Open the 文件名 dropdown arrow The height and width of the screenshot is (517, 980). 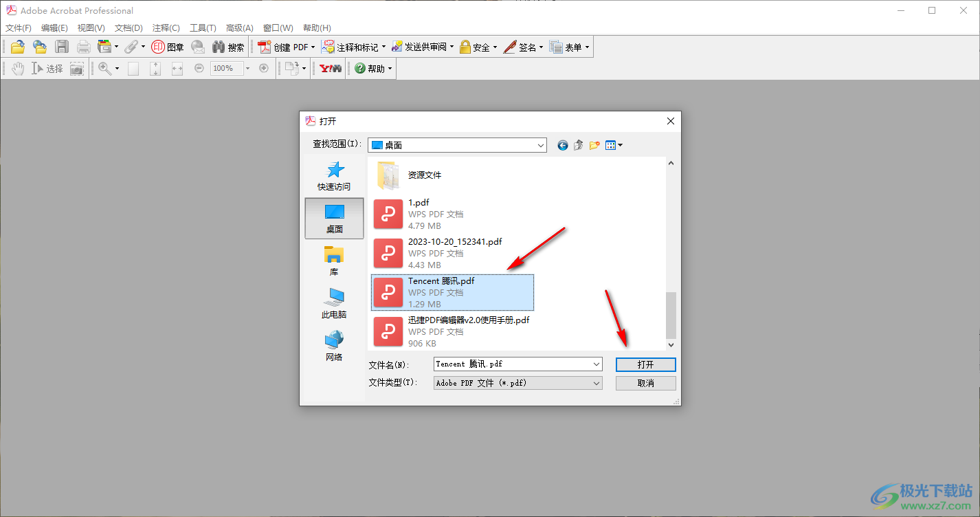[596, 364]
